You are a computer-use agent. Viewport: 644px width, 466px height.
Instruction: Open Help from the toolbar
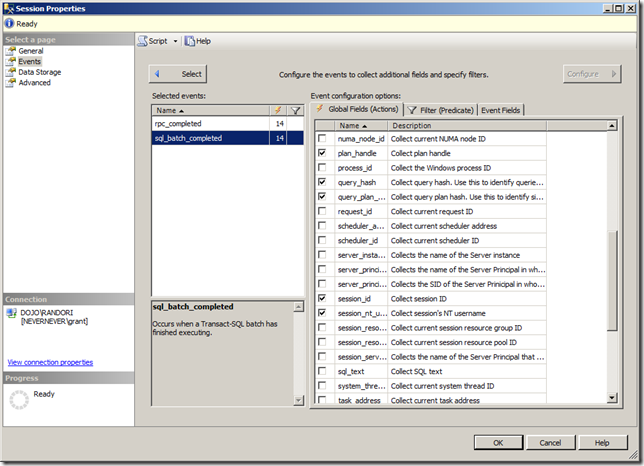[198, 41]
